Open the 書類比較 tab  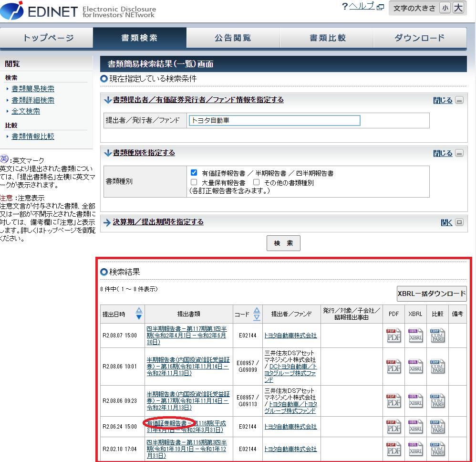tap(327, 38)
